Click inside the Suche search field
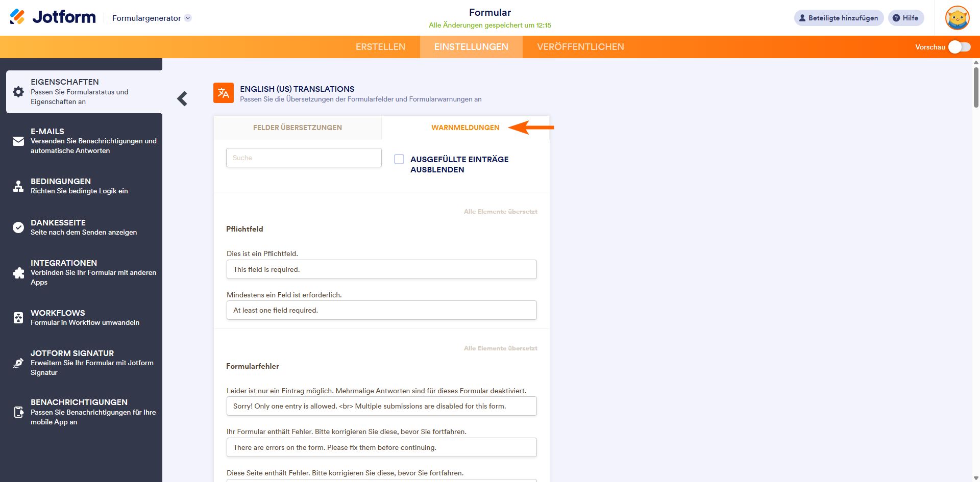This screenshot has height=482, width=980. (304, 158)
